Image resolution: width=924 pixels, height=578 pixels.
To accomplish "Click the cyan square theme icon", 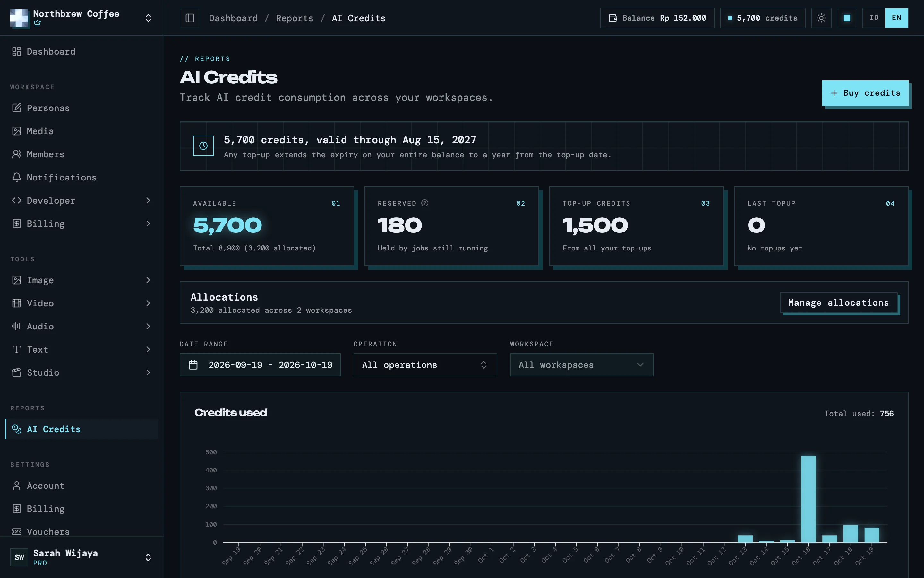I will [x=847, y=18].
